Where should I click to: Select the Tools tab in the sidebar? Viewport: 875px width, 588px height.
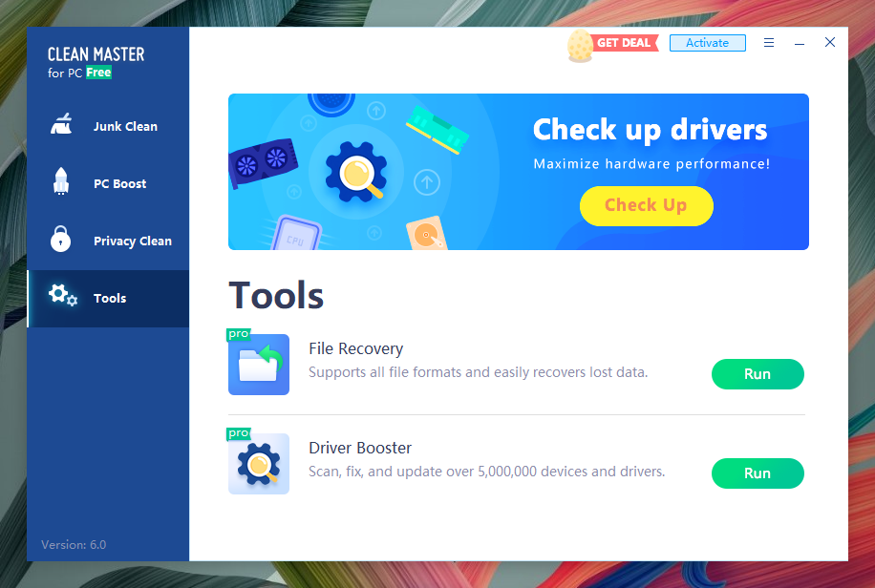point(108,299)
